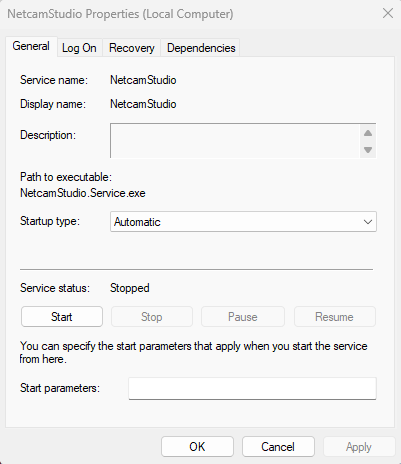Open the Log On tab

[79, 48]
